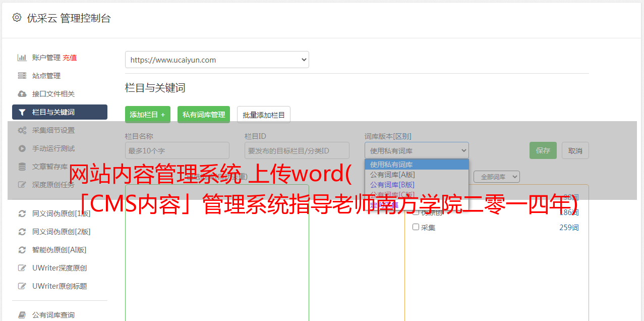This screenshot has width=644, height=321.
Task: Open 公有词库查询 in the sidebar
Action: (x=53, y=315)
